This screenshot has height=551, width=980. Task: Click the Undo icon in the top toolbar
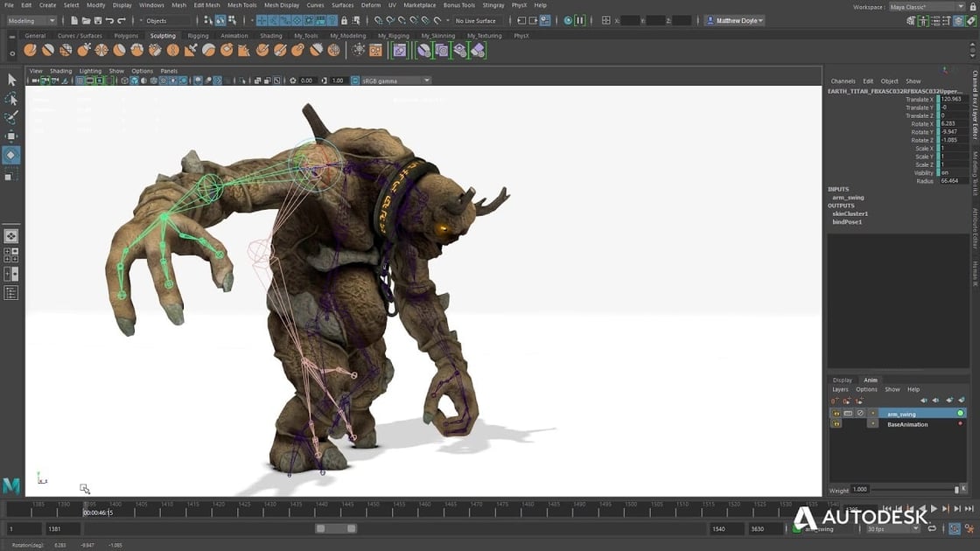pos(111,20)
